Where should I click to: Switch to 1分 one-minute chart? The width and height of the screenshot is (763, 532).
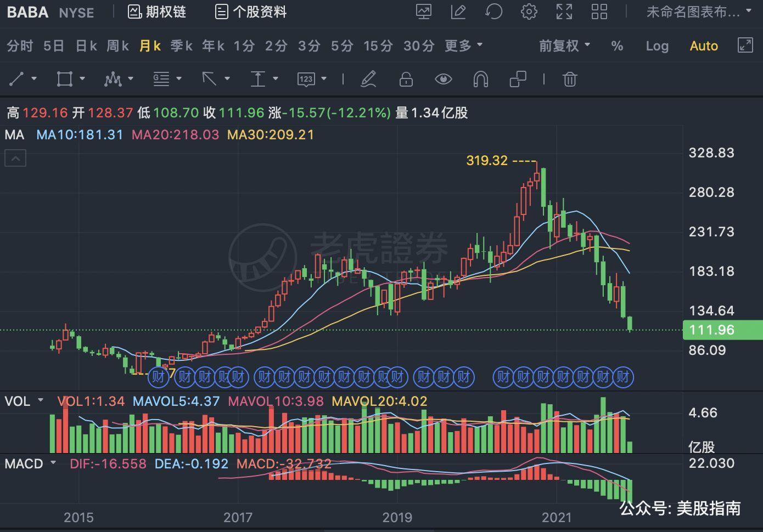pos(244,46)
